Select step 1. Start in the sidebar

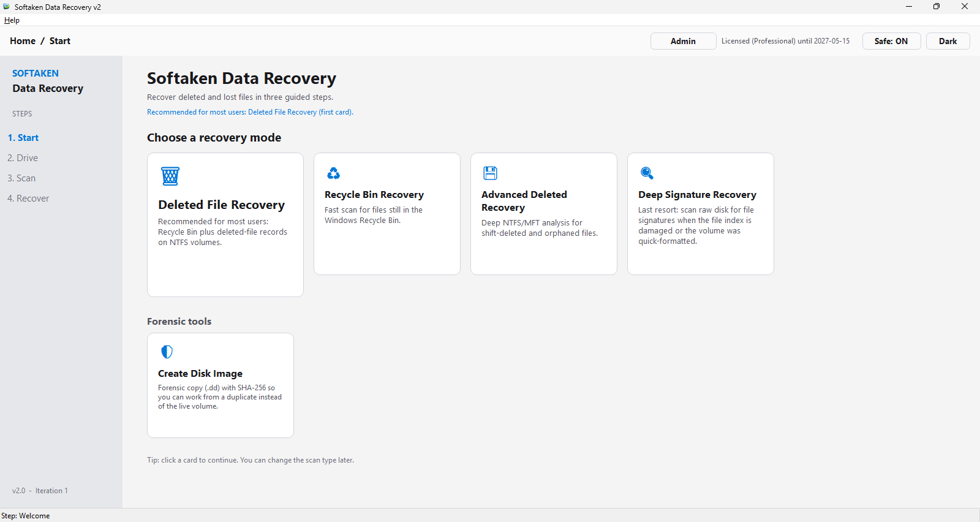coord(23,138)
